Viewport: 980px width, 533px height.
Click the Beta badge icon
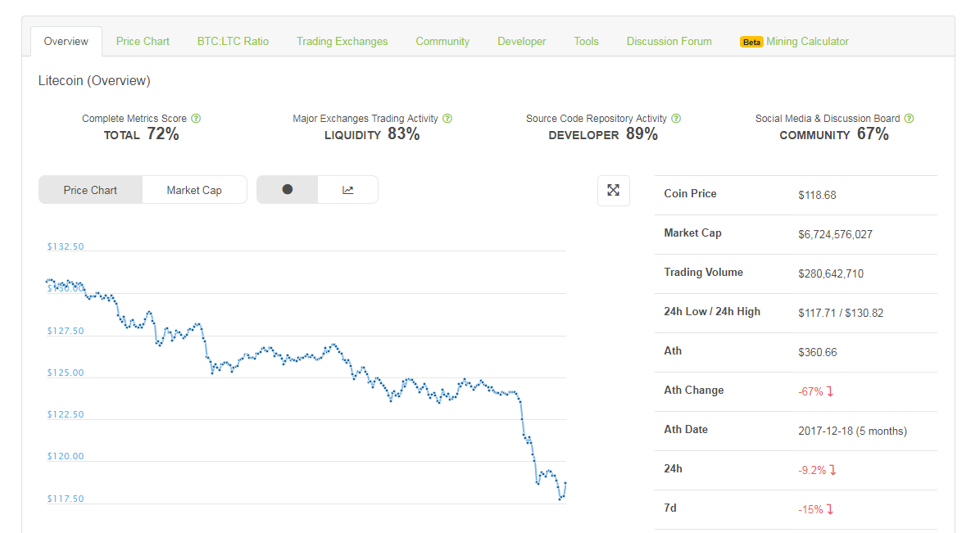pos(751,42)
